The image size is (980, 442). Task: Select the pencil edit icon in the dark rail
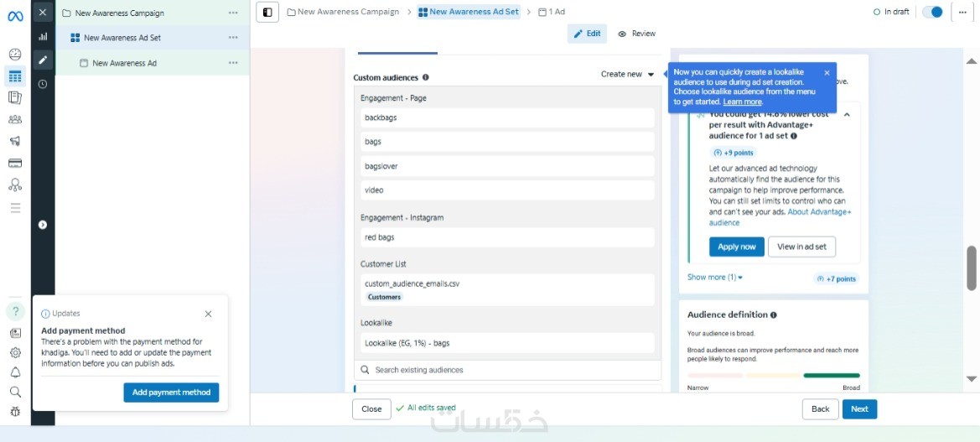43,60
